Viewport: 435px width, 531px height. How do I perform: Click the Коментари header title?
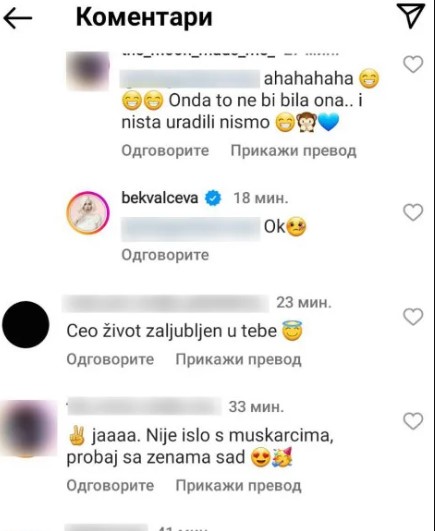point(144,17)
